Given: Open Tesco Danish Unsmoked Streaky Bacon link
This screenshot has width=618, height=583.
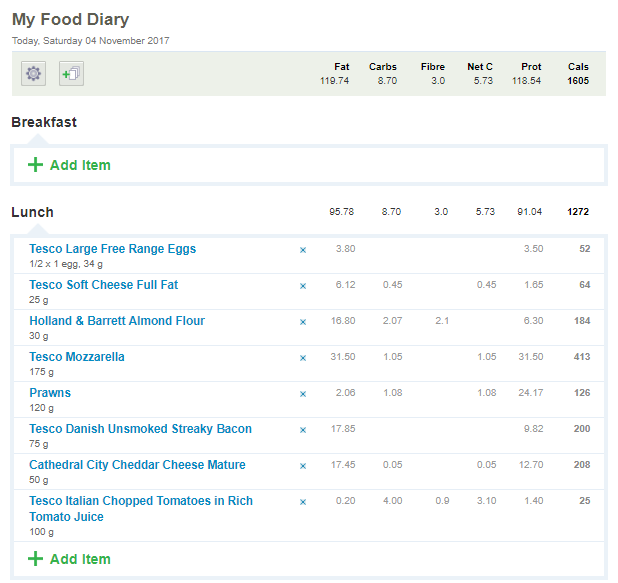Looking at the screenshot, I should [x=140, y=429].
